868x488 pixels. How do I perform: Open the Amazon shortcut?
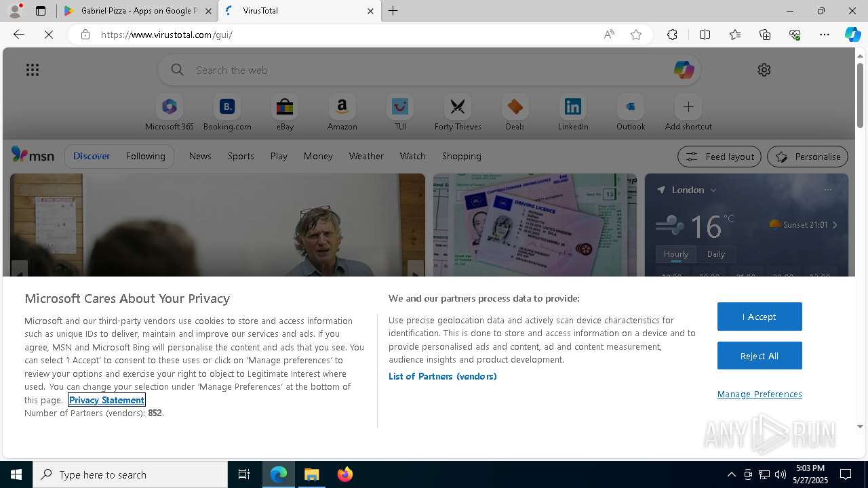[342, 113]
